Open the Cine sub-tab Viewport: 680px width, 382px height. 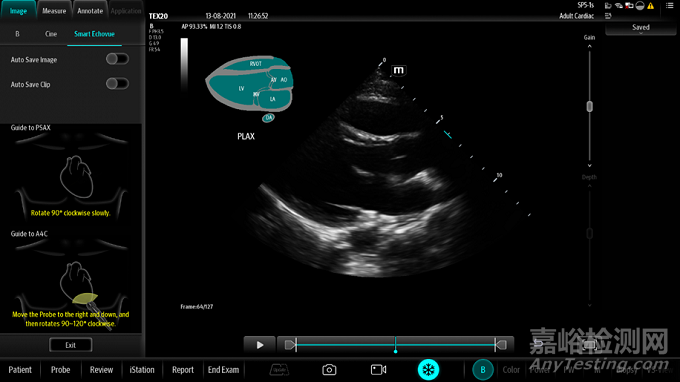(x=51, y=34)
